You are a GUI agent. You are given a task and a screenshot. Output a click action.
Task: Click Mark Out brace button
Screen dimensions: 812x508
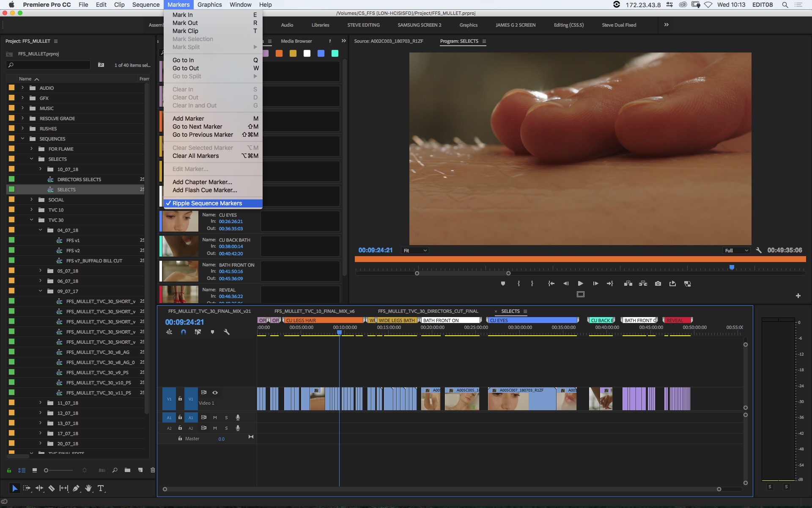532,284
